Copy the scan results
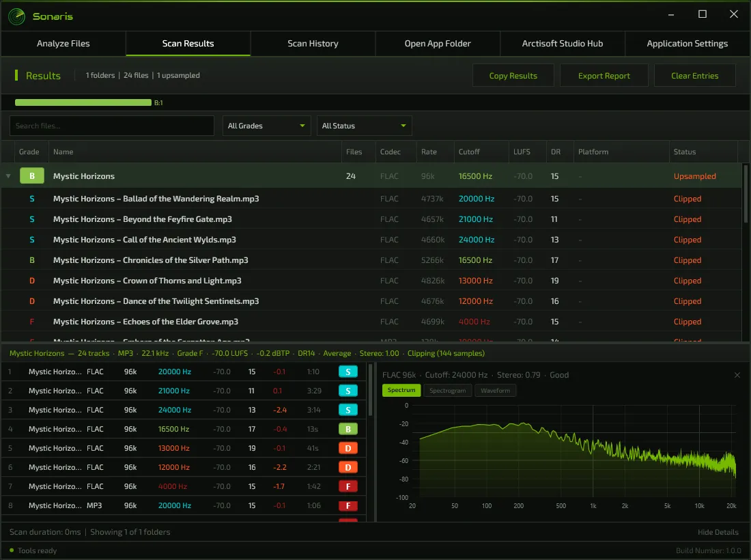This screenshot has width=751, height=560. (513, 76)
